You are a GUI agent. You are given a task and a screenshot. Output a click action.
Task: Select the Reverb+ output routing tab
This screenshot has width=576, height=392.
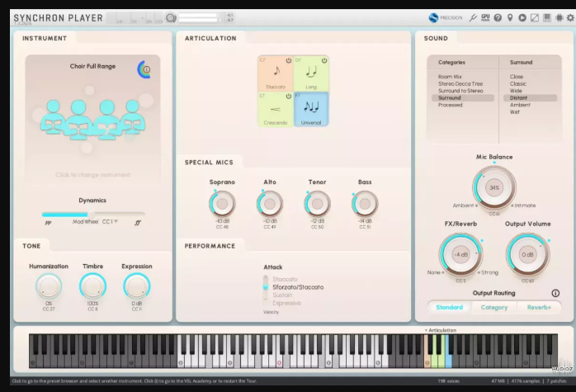point(539,307)
